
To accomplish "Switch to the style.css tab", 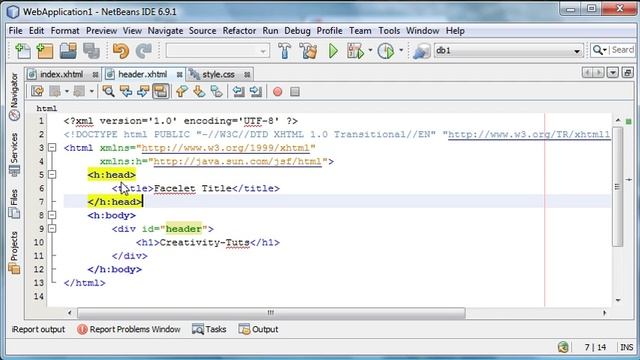I will point(218,74).
